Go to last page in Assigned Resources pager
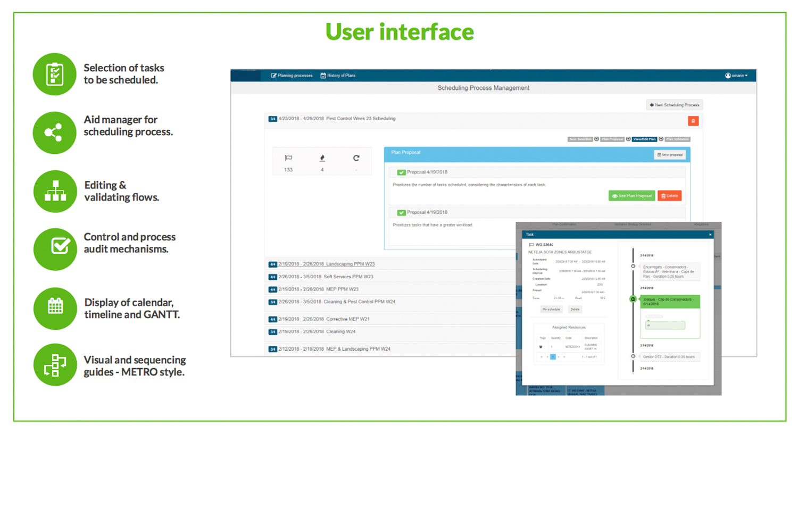Screen dimensions: 798x532 click(x=564, y=357)
